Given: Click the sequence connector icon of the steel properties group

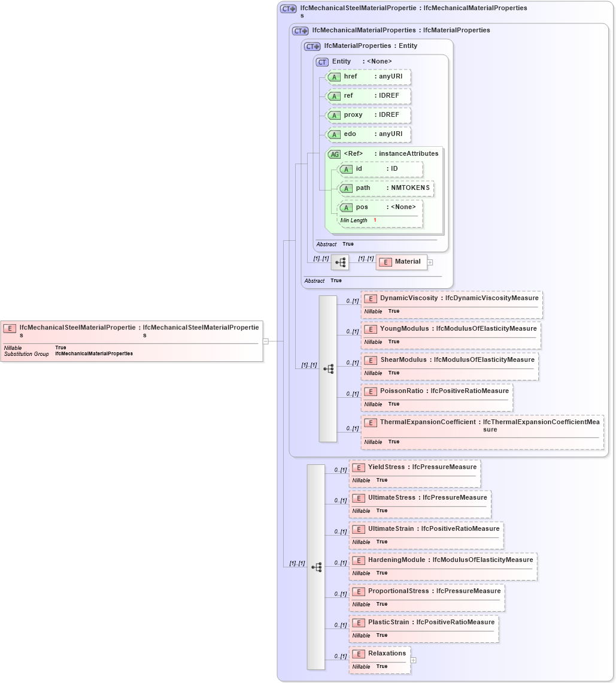Looking at the screenshot, I should (317, 566).
